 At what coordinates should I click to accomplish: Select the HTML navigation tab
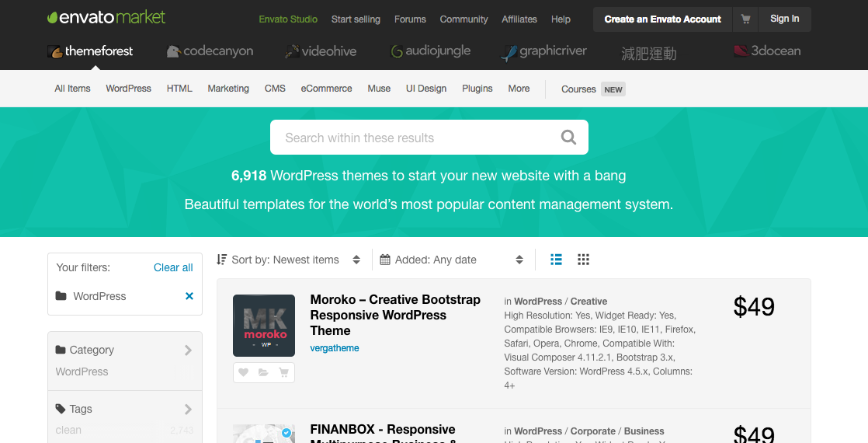pyautogui.click(x=179, y=88)
